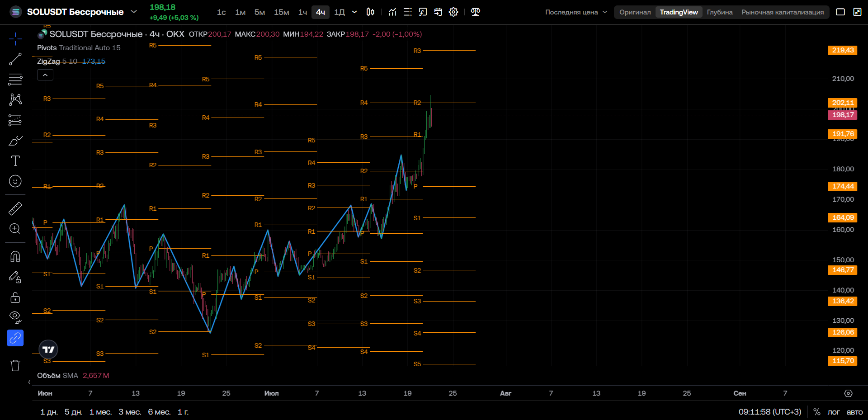Image resolution: width=868 pixels, height=420 pixels.
Task: Select the Fibonacci retracement tool
Action: coord(15,79)
